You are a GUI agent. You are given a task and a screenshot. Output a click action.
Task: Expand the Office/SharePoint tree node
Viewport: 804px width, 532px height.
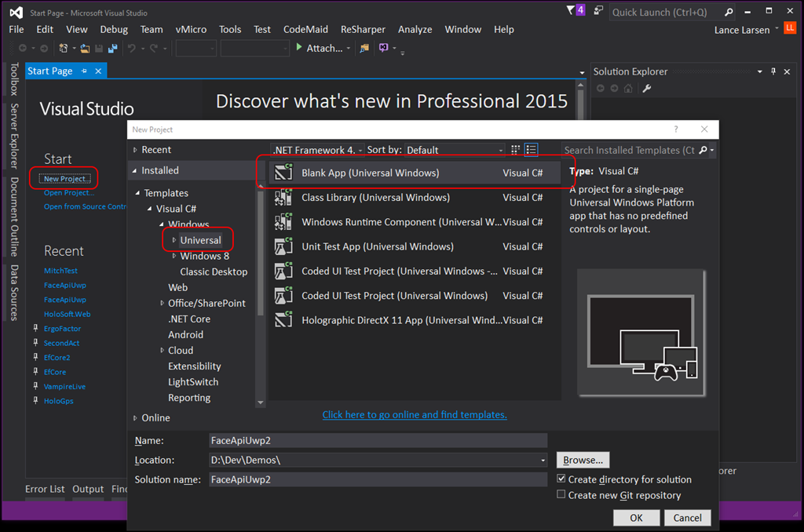tap(162, 303)
